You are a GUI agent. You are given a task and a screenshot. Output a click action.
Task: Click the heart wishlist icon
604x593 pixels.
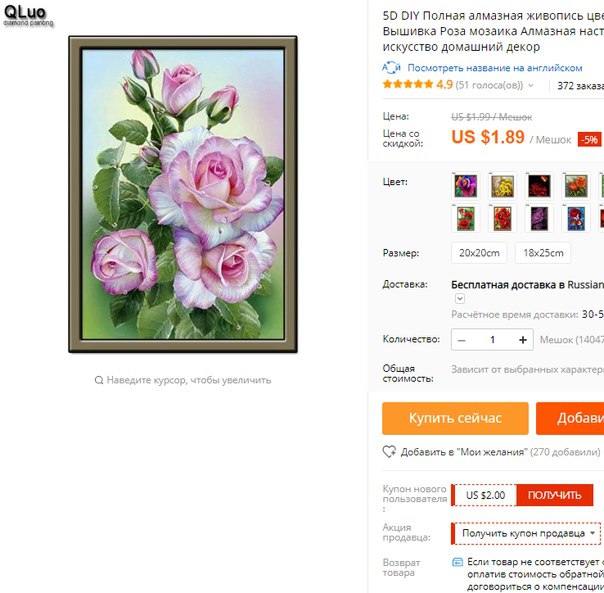(389, 452)
